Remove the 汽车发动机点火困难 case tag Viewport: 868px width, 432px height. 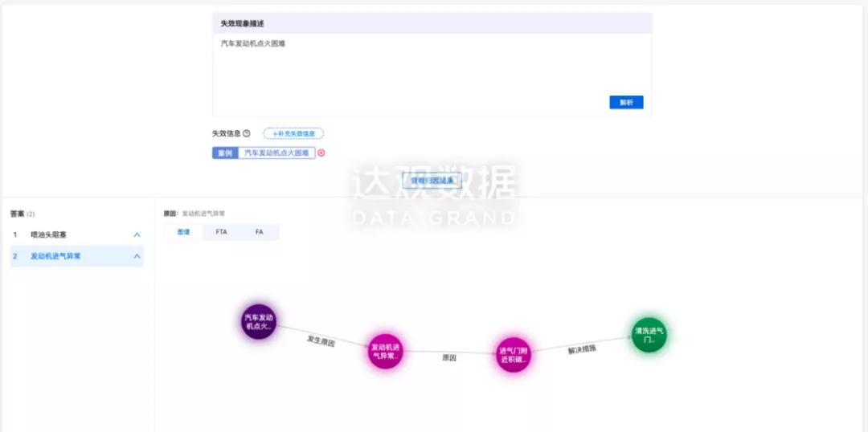321,153
